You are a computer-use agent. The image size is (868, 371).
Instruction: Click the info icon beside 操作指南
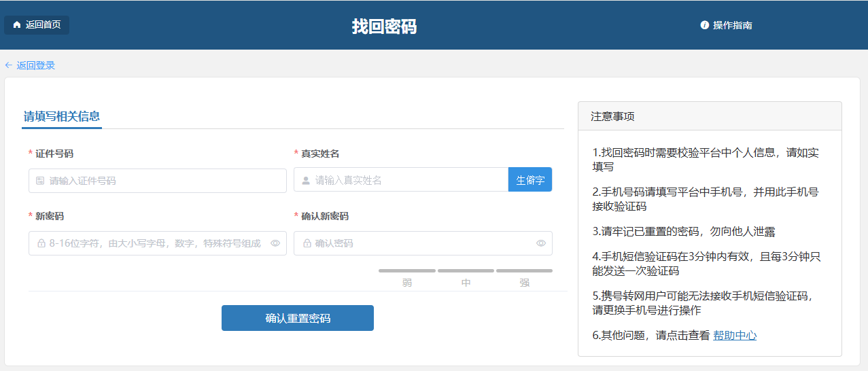coord(705,25)
